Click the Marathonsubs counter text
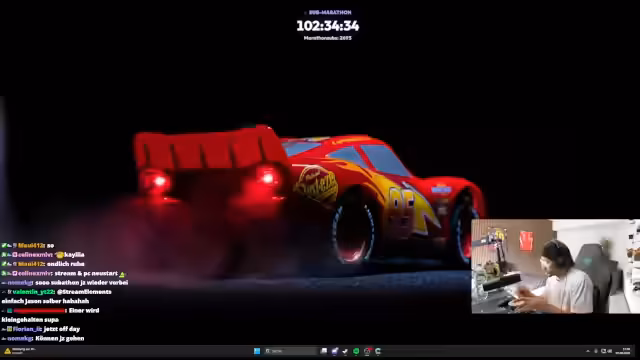Screen dimensions: 640x360 [x=328, y=38]
